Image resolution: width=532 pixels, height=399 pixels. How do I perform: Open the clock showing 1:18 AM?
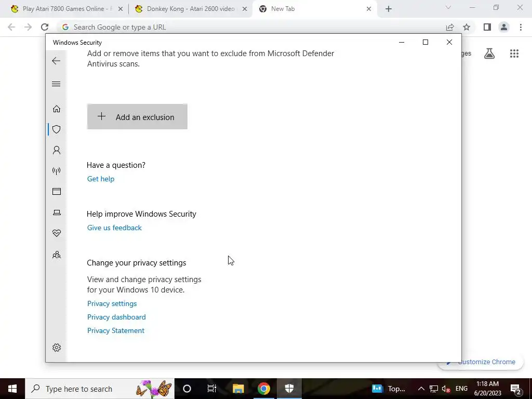[487, 389]
